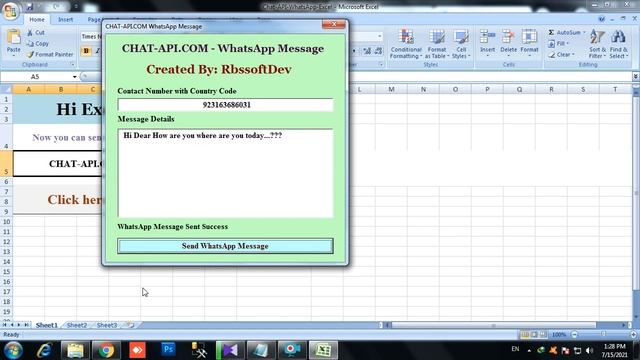Click the Delete cells icon

click(508, 37)
